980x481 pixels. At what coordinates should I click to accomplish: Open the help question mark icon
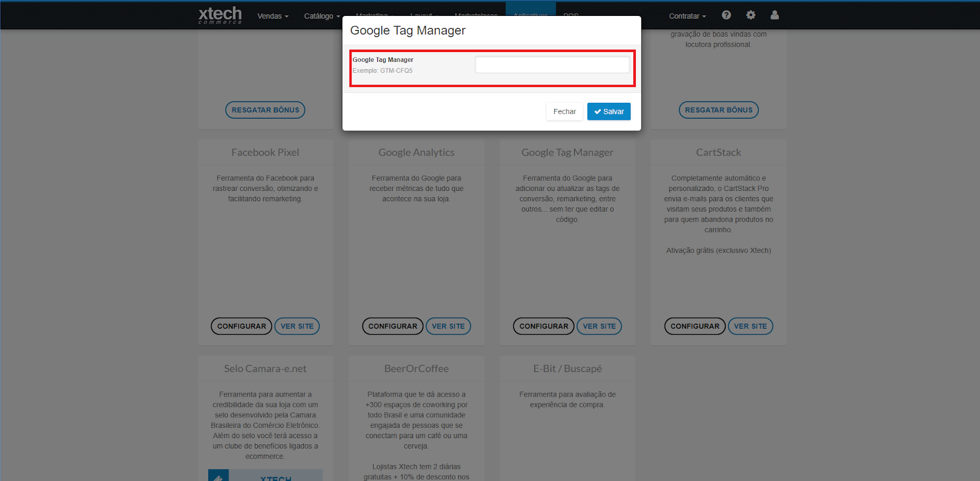coord(726,15)
